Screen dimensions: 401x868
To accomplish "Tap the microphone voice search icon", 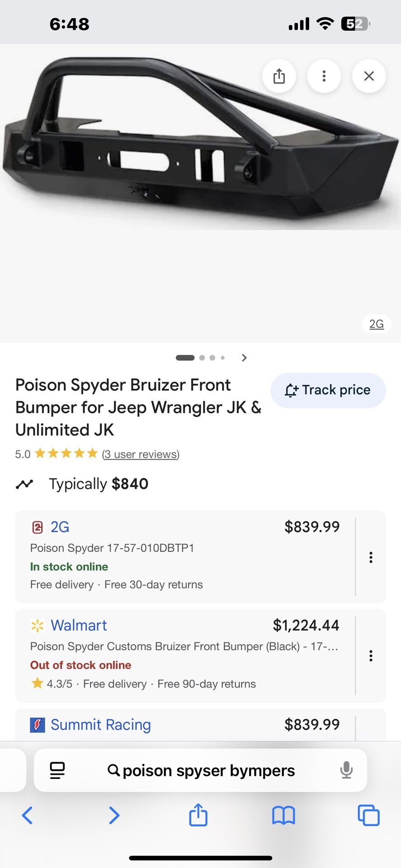I will (346, 770).
